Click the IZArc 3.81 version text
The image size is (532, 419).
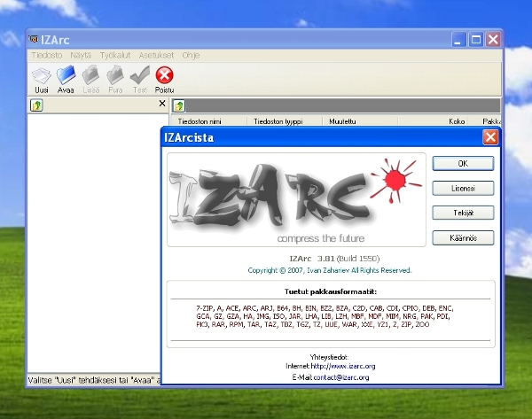334,259
